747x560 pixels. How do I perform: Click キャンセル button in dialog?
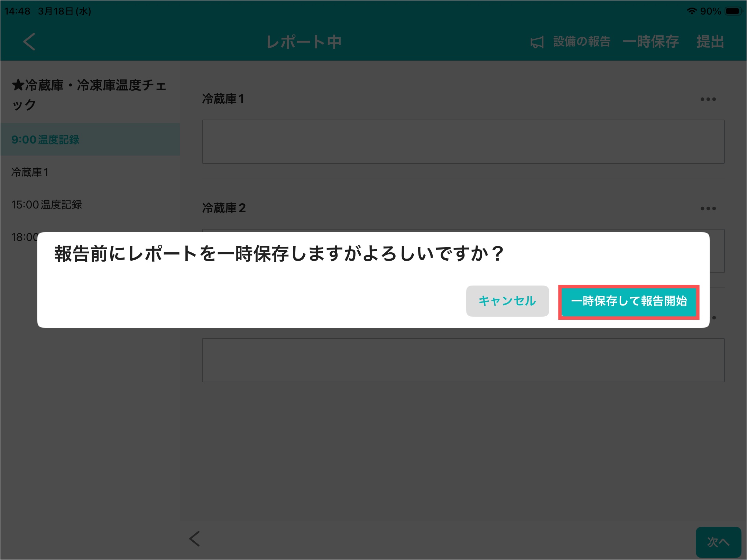(507, 301)
